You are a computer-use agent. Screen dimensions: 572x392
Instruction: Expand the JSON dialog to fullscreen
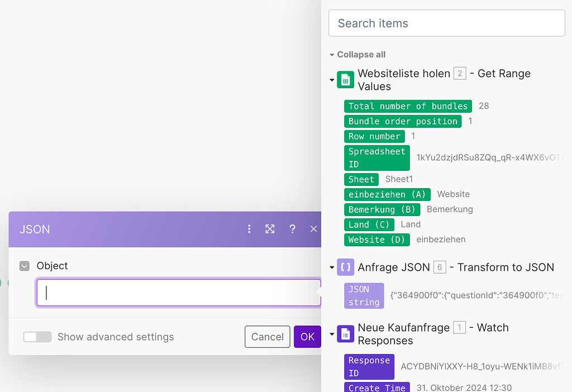[x=270, y=229]
